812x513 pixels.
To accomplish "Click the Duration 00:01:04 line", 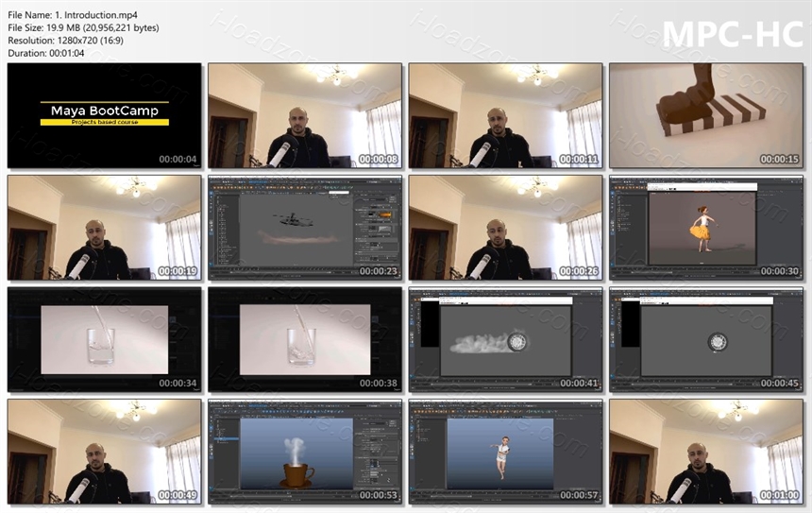I will [45, 53].
